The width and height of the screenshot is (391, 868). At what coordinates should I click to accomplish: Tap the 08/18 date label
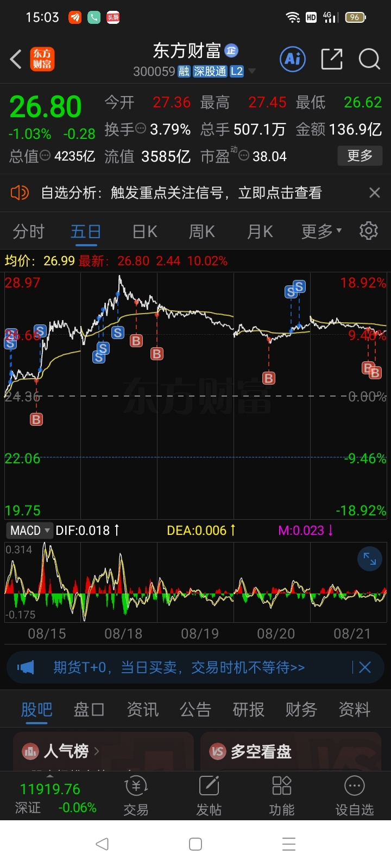123,634
